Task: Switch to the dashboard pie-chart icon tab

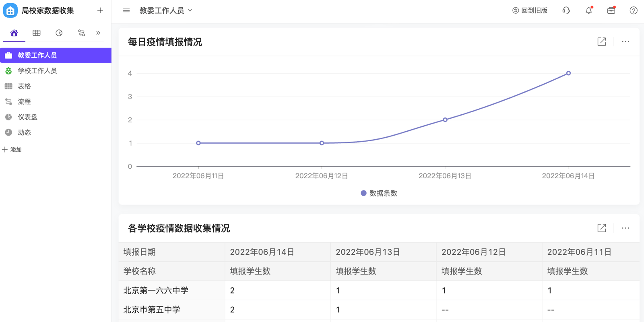Action: coord(59,33)
